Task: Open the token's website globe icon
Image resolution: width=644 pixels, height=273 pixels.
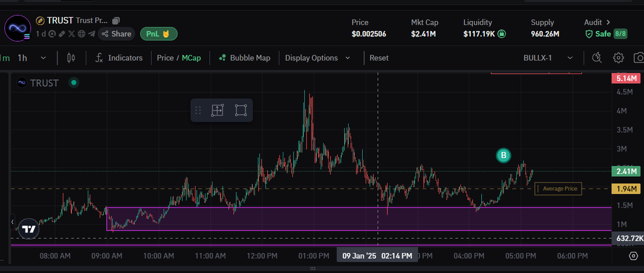Action: pyautogui.click(x=81, y=34)
